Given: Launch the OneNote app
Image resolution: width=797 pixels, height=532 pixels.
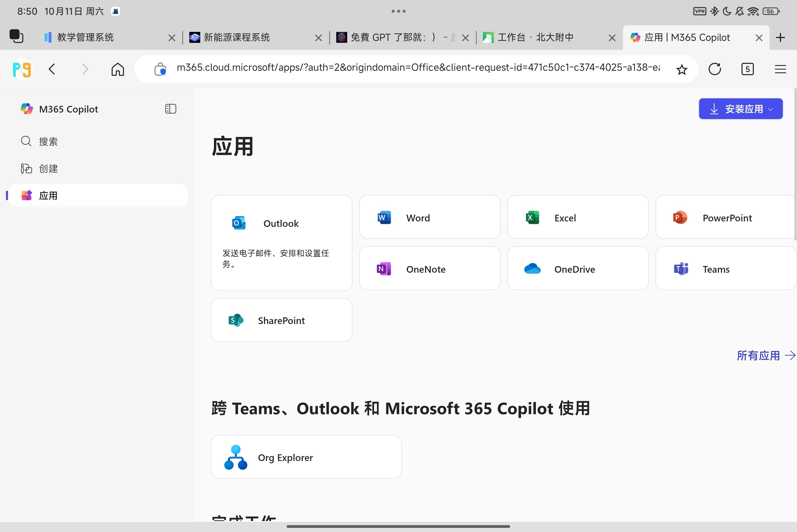Looking at the screenshot, I should click(x=429, y=269).
